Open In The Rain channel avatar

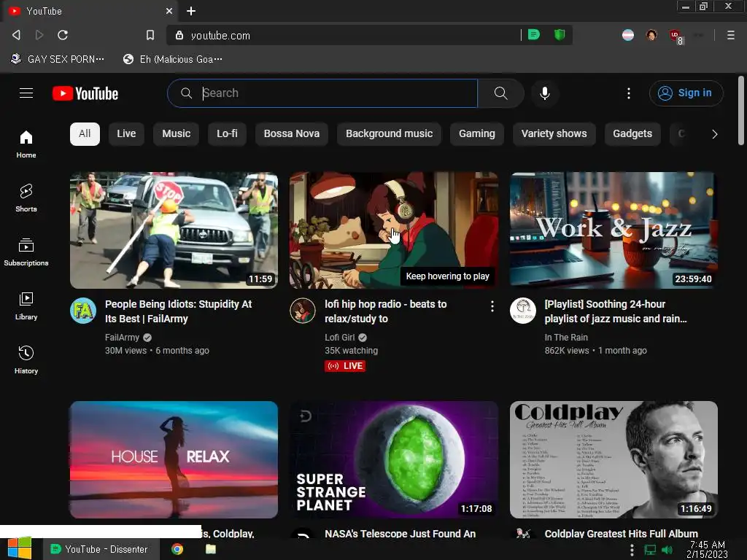(x=523, y=311)
